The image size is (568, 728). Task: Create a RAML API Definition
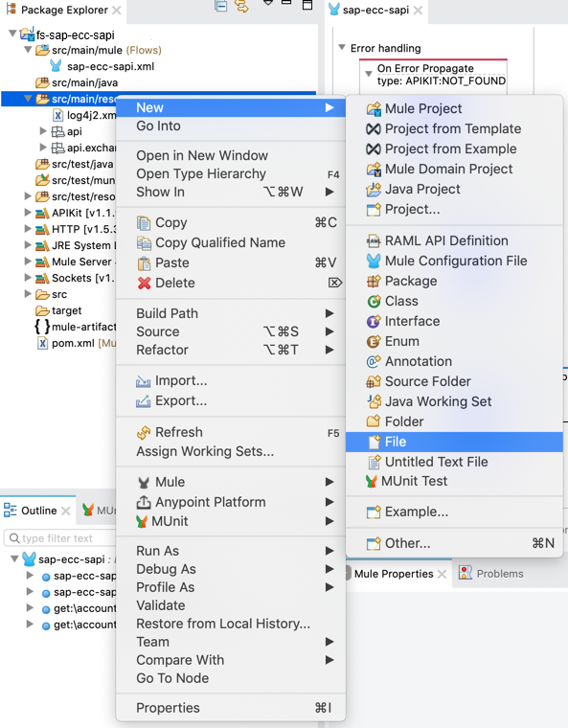click(454, 240)
